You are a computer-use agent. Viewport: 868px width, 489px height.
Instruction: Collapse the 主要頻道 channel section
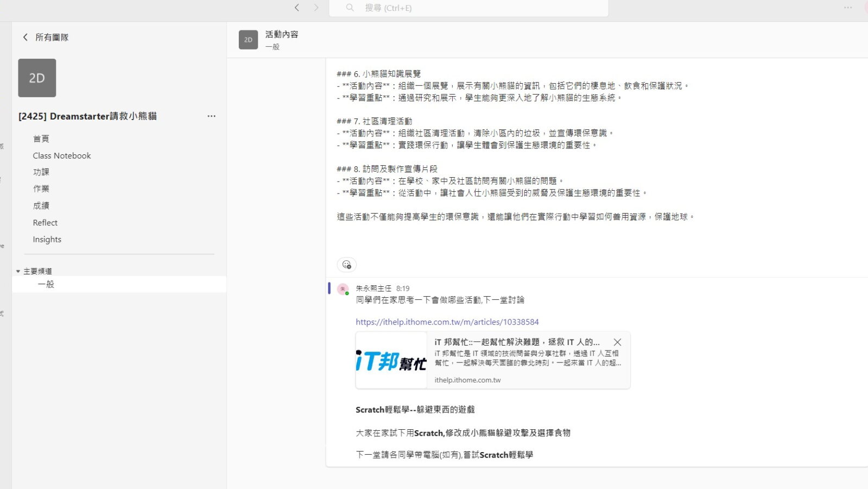click(x=18, y=271)
